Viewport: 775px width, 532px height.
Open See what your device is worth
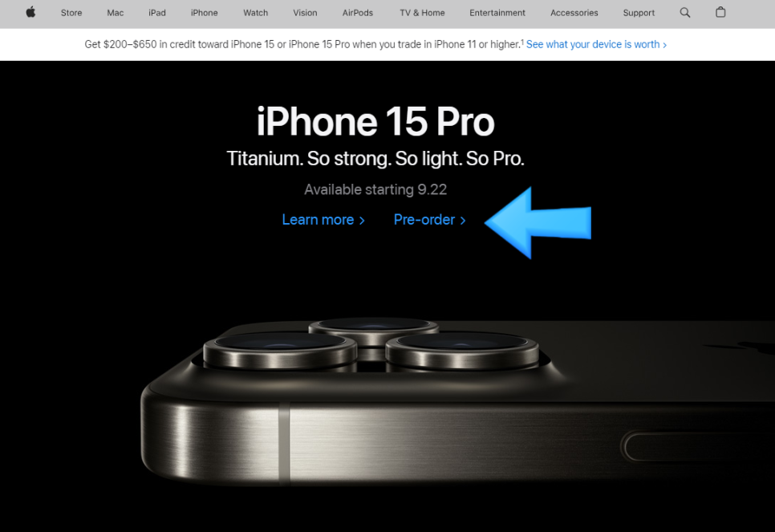(596, 44)
